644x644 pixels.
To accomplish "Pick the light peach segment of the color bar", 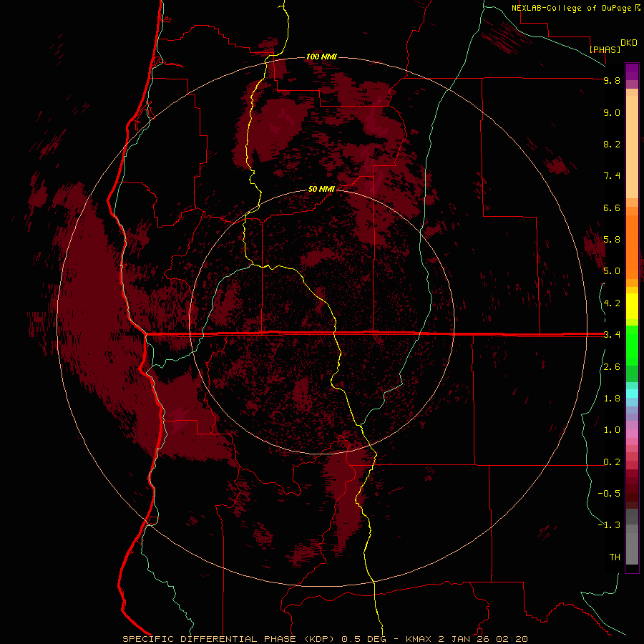I will click(632, 147).
